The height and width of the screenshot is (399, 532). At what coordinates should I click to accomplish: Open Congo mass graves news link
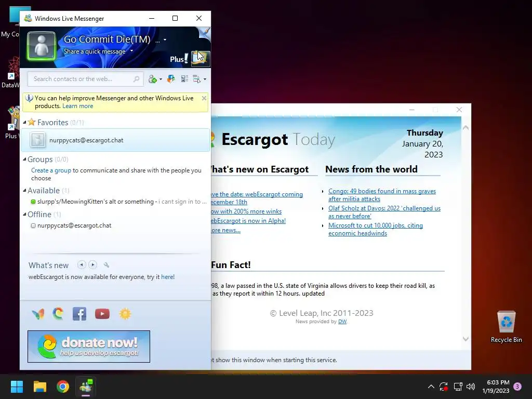click(382, 195)
